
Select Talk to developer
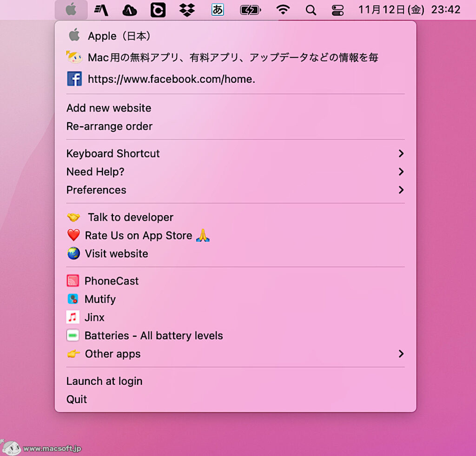235,218
